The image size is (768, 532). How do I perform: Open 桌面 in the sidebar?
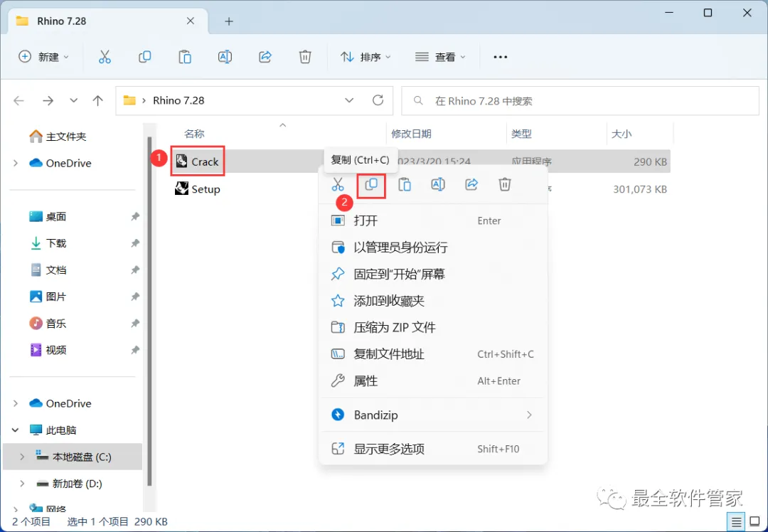coord(48,216)
